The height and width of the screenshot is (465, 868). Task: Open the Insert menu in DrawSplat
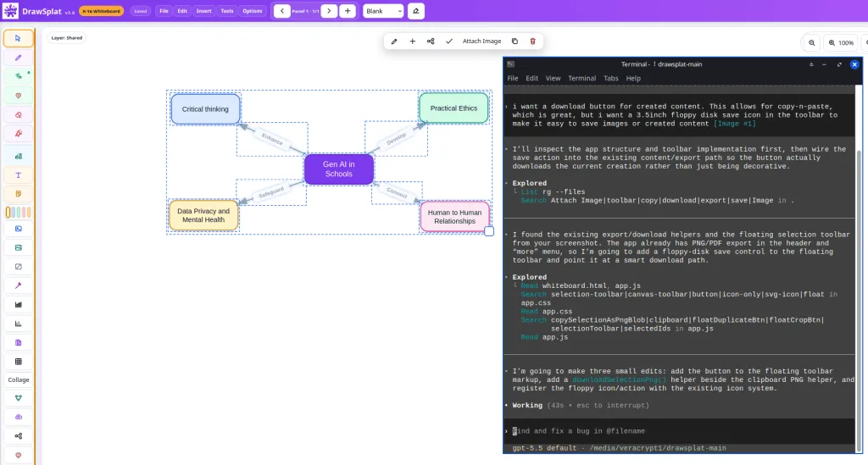(x=203, y=11)
